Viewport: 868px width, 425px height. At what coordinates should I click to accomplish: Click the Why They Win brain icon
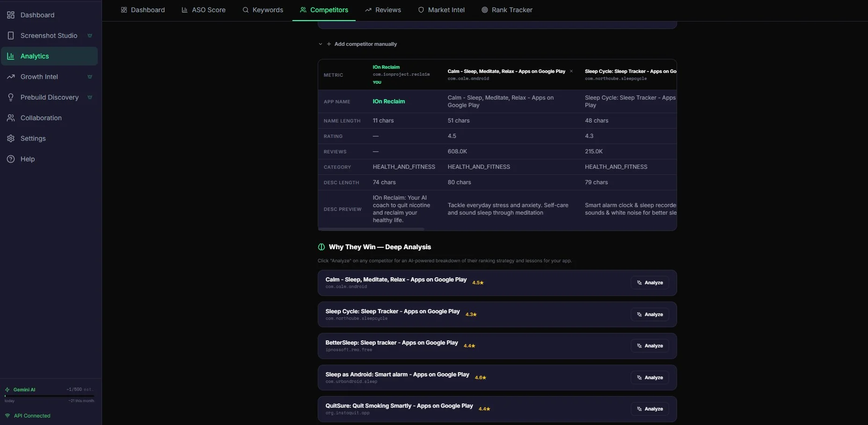pyautogui.click(x=321, y=247)
